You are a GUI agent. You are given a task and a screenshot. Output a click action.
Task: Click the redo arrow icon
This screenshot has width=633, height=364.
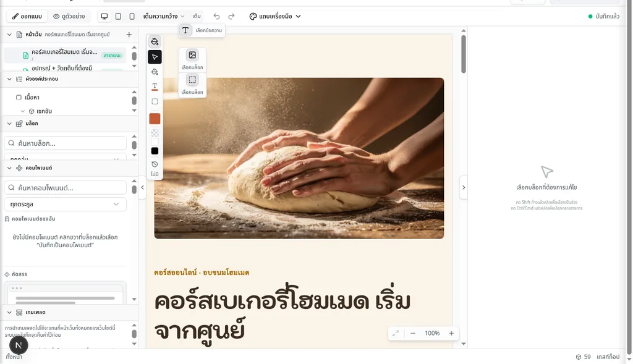[231, 16]
